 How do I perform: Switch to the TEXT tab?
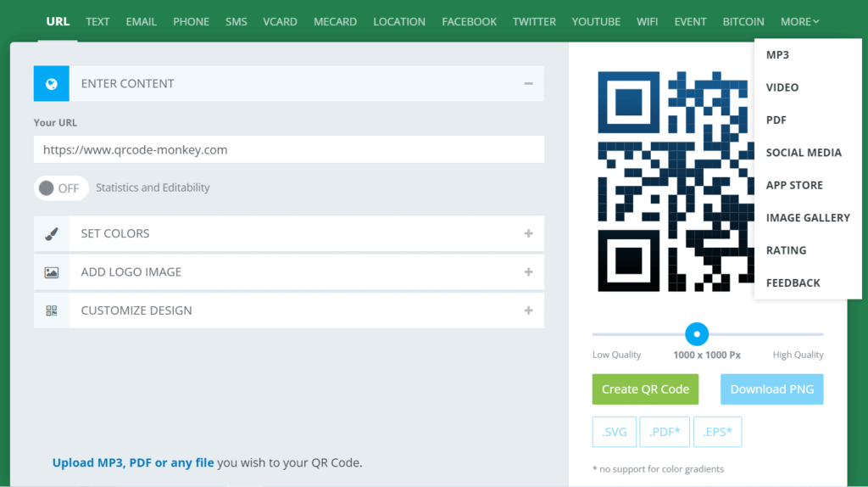(97, 21)
